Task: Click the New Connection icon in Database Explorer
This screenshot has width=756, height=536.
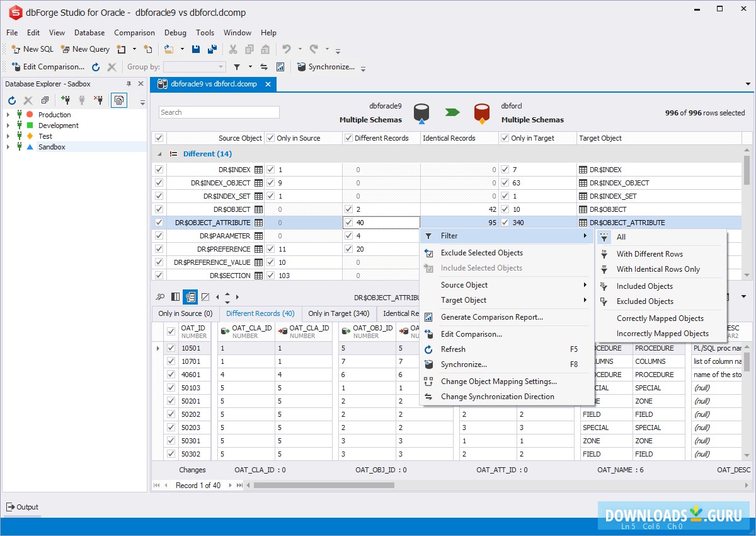Action: click(66, 100)
